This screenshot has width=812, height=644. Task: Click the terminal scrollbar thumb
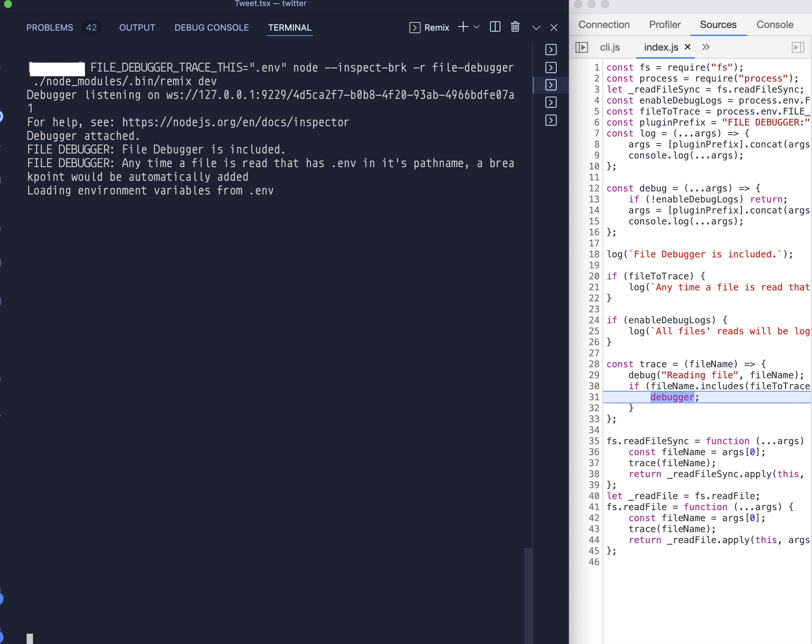[528, 596]
